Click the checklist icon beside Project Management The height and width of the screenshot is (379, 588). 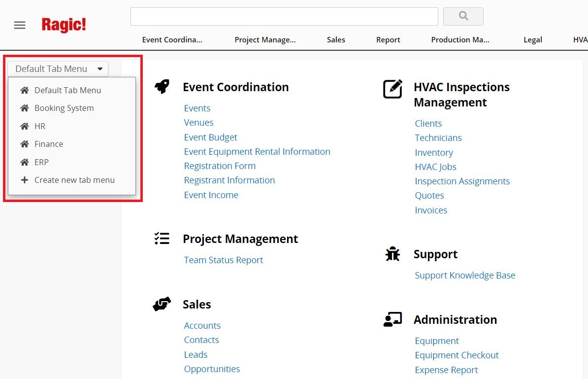(x=162, y=239)
